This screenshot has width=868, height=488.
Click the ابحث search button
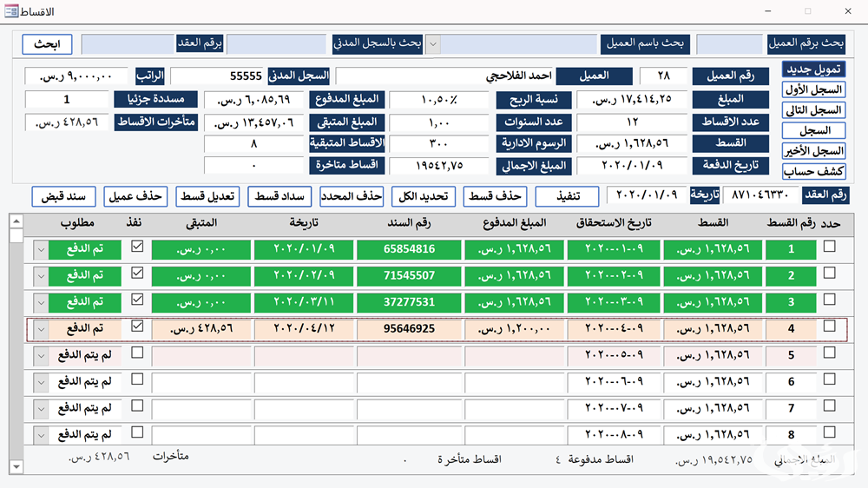[47, 44]
